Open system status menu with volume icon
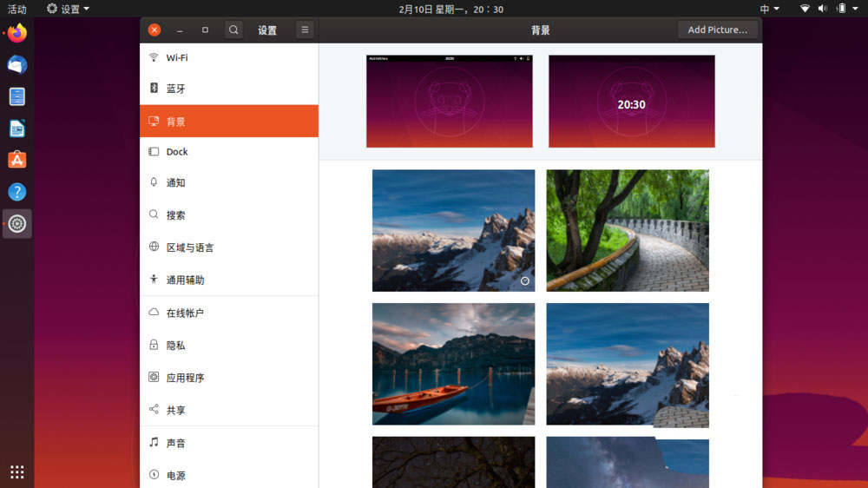 (x=823, y=9)
